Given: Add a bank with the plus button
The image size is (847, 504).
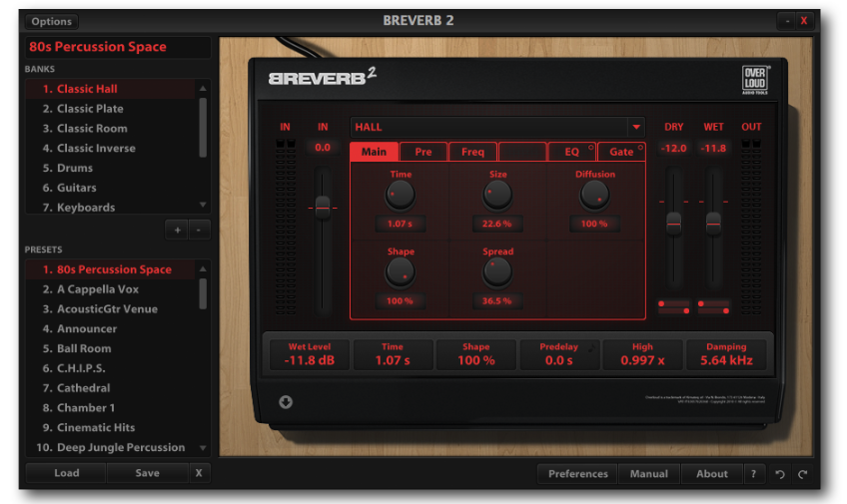Looking at the screenshot, I should (x=177, y=230).
